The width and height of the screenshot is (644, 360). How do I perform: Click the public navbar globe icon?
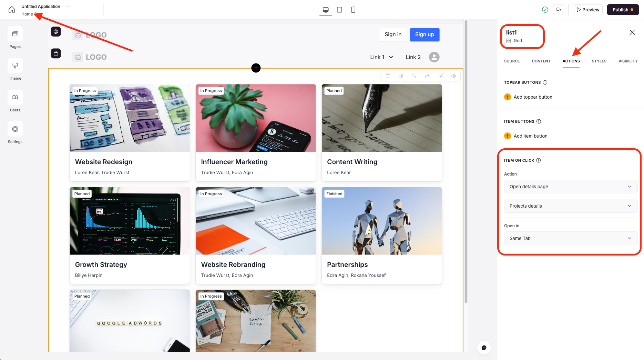[x=56, y=32]
